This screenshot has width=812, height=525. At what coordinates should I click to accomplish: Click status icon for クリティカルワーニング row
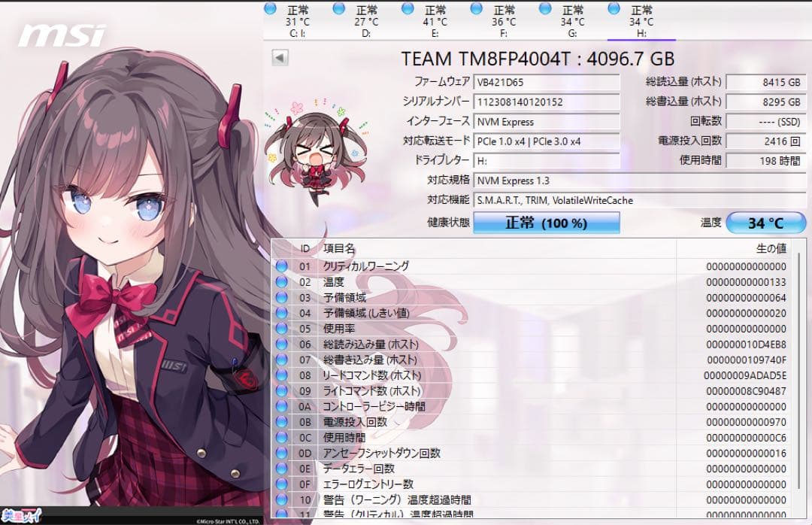click(282, 266)
